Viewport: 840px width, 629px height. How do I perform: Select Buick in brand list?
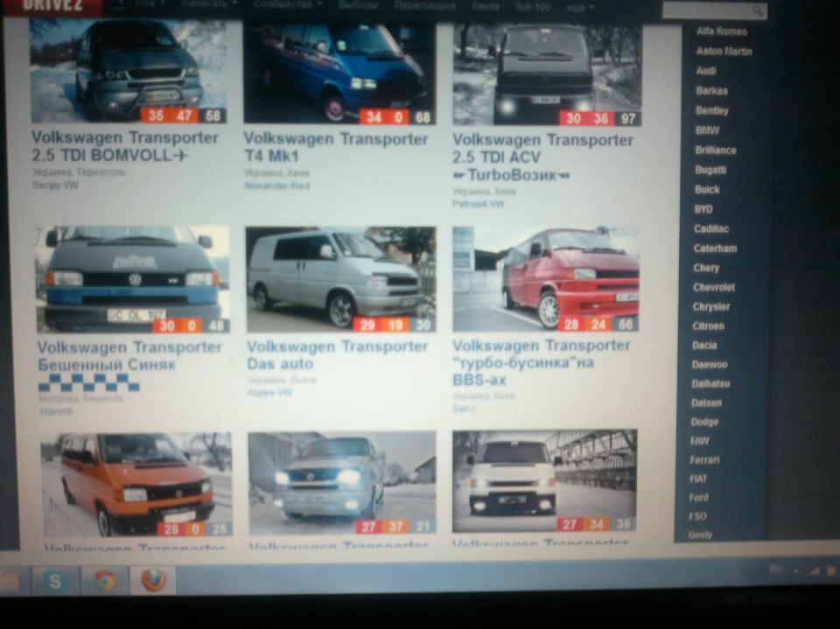pos(707,189)
